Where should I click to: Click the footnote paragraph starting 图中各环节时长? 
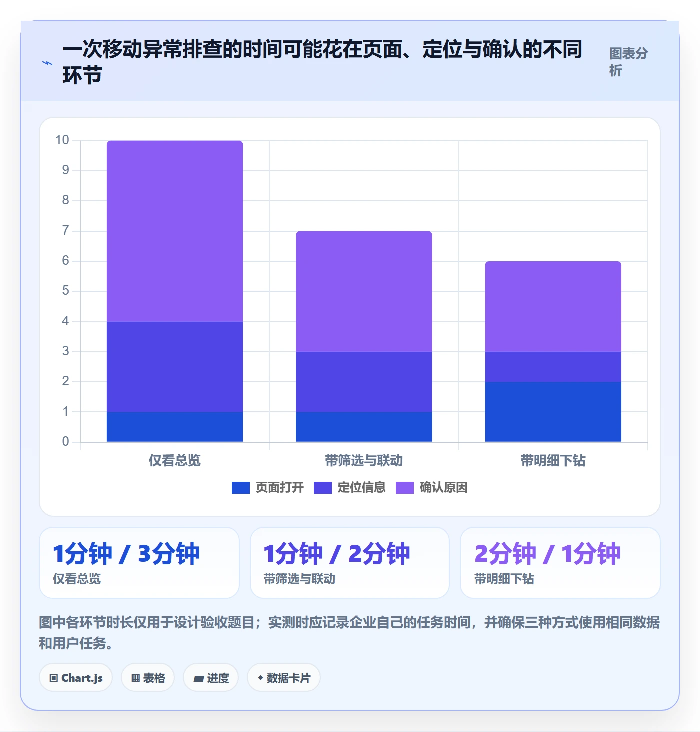349,633
